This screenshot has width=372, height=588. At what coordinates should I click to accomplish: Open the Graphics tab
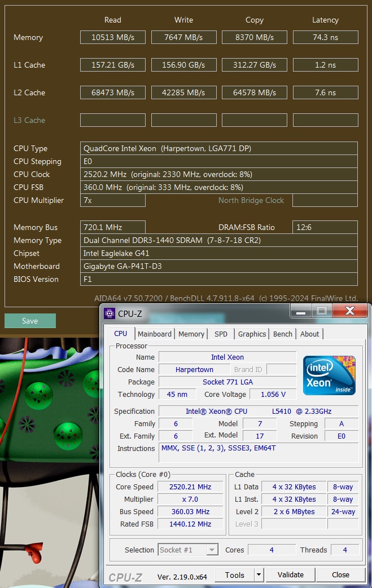click(x=252, y=334)
